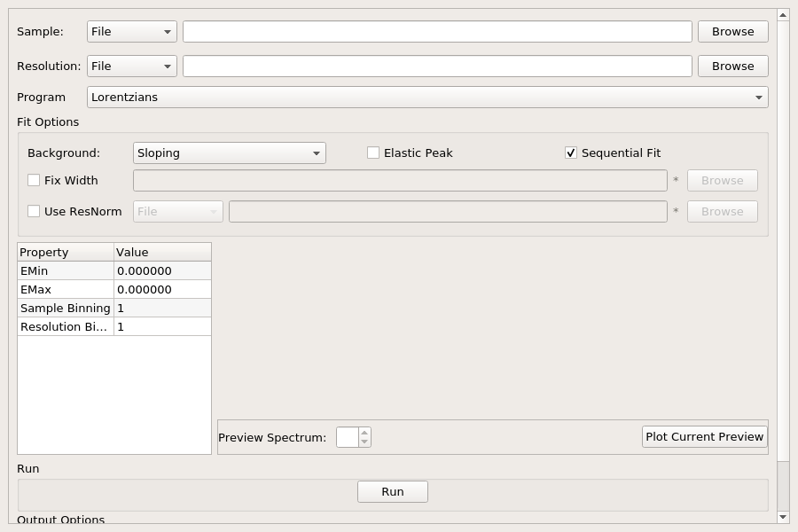Click the scrollbar up arrow

tap(783, 15)
